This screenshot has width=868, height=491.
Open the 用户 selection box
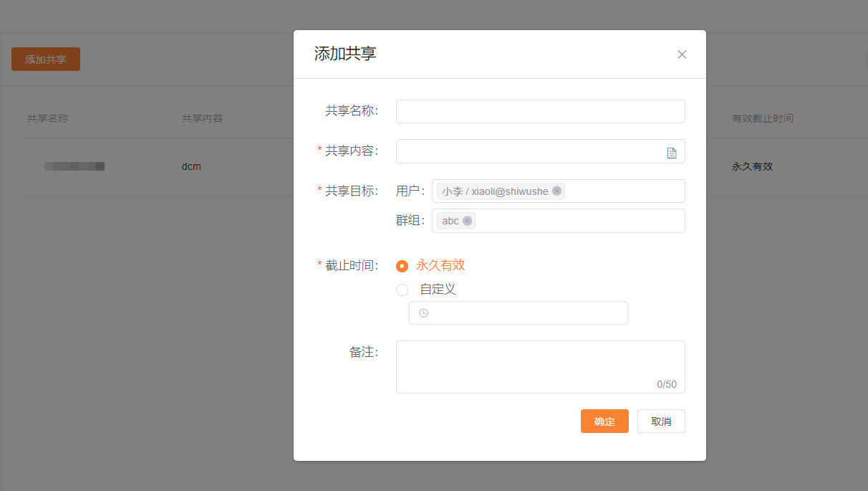click(623, 191)
